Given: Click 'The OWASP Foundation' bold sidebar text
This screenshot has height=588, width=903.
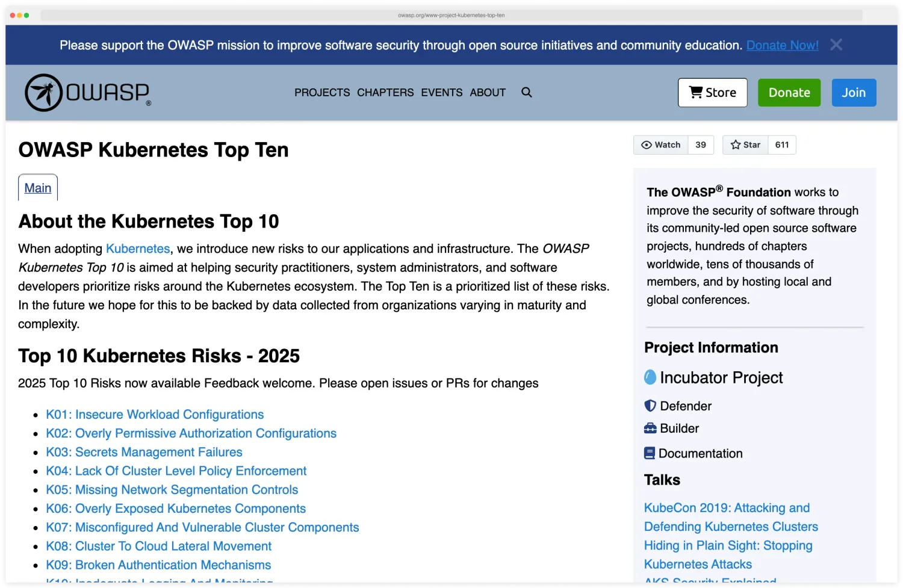Looking at the screenshot, I should point(719,192).
